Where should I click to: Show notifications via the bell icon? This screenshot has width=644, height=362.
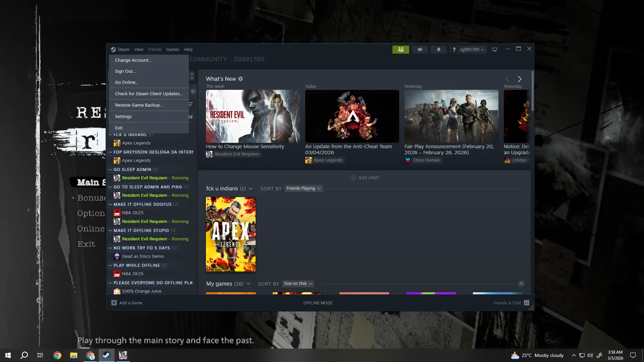coord(438,50)
